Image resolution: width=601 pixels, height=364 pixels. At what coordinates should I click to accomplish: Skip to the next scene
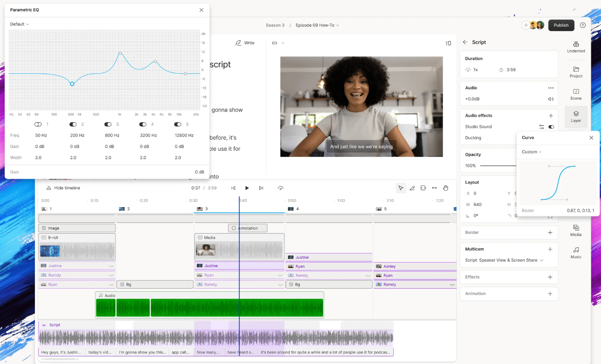click(261, 188)
